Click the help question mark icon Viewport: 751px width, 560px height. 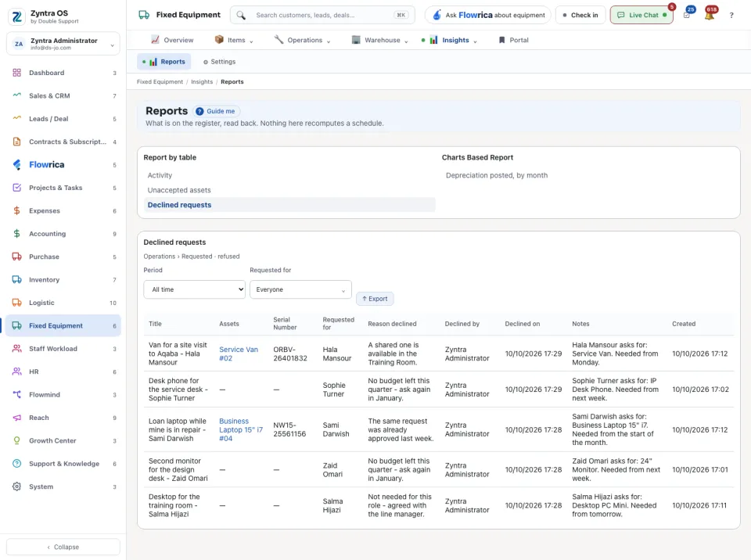click(x=731, y=16)
